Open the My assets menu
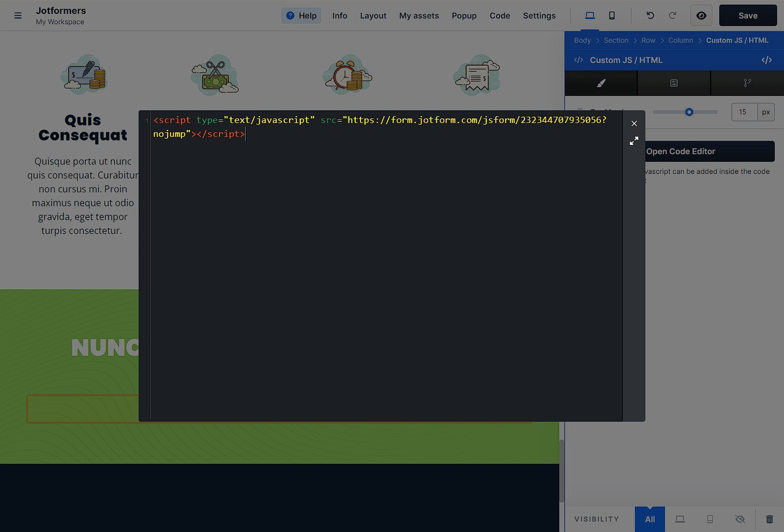 tap(419, 16)
